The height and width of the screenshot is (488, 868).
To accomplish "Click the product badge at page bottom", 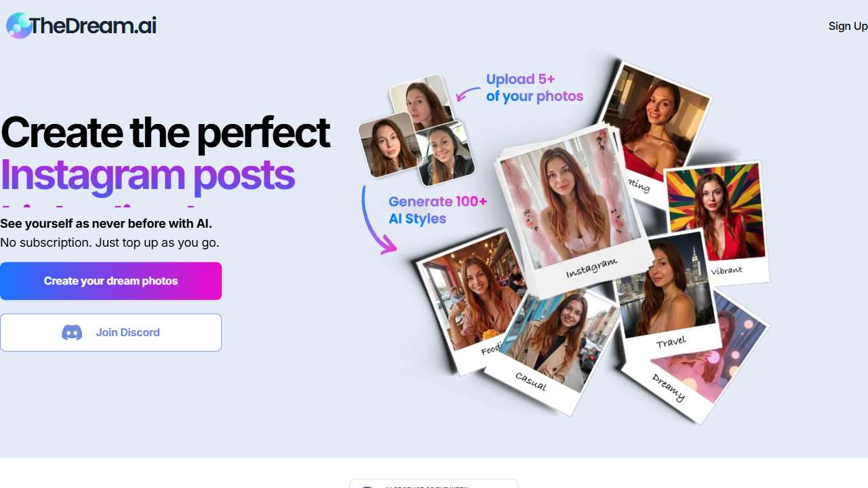I will point(434,483).
